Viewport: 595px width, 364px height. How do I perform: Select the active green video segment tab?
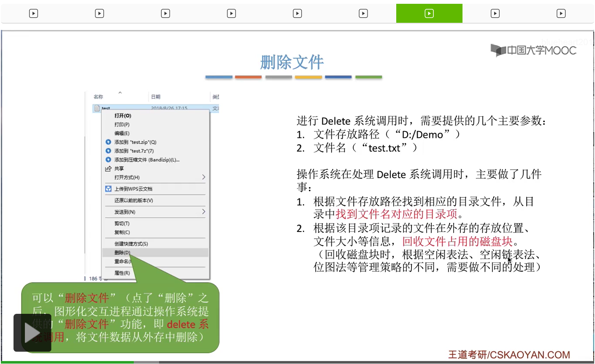point(429,13)
